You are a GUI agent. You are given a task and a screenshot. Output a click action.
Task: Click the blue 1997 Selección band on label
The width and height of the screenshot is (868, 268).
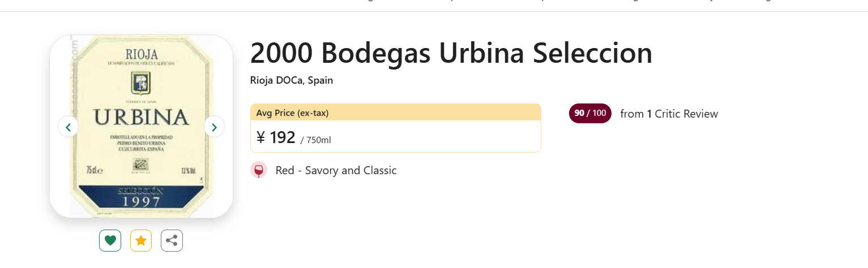(x=141, y=197)
